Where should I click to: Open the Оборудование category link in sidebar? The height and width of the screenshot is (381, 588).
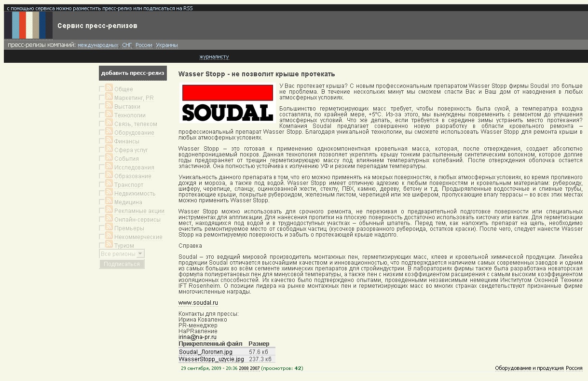click(x=134, y=133)
